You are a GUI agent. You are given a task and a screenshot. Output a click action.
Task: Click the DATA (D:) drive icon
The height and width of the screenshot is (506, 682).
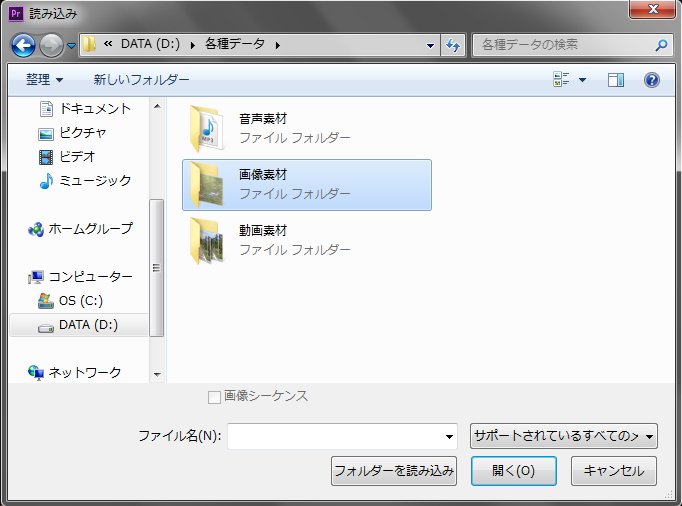[46, 328]
